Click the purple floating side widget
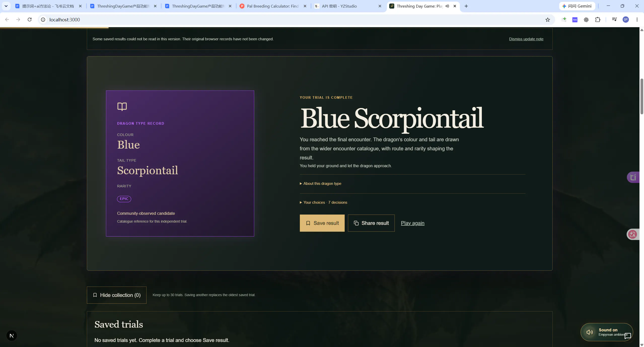Image resolution: width=644 pixels, height=347 pixels. (x=633, y=177)
